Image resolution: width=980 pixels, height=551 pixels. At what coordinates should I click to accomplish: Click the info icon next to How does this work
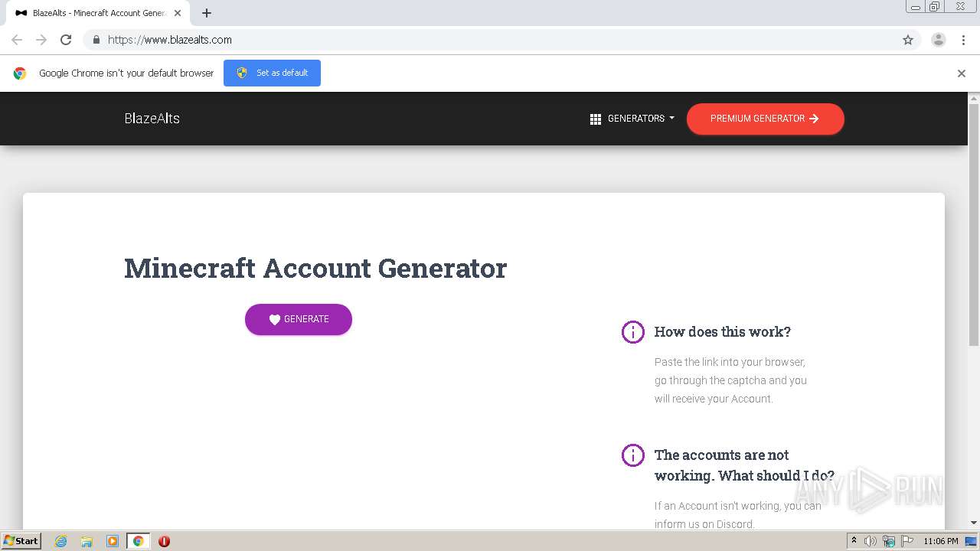pyautogui.click(x=632, y=332)
